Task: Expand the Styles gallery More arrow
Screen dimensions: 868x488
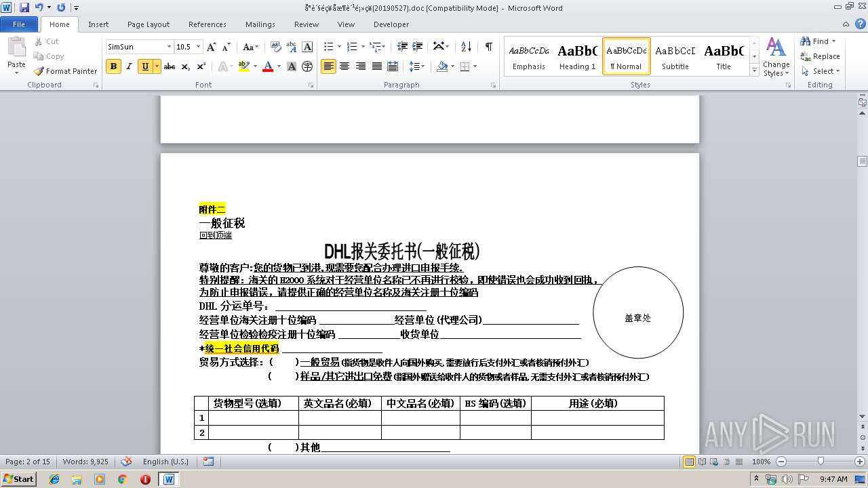Action: pyautogui.click(x=754, y=70)
